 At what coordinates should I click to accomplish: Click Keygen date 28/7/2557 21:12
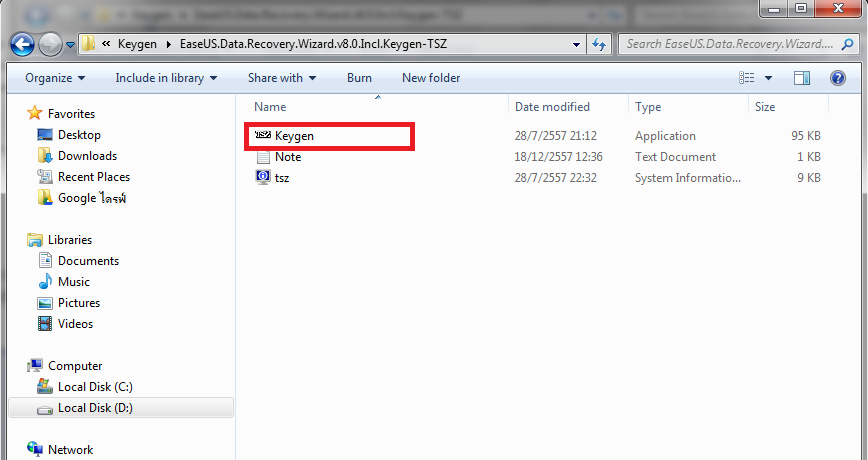point(555,136)
